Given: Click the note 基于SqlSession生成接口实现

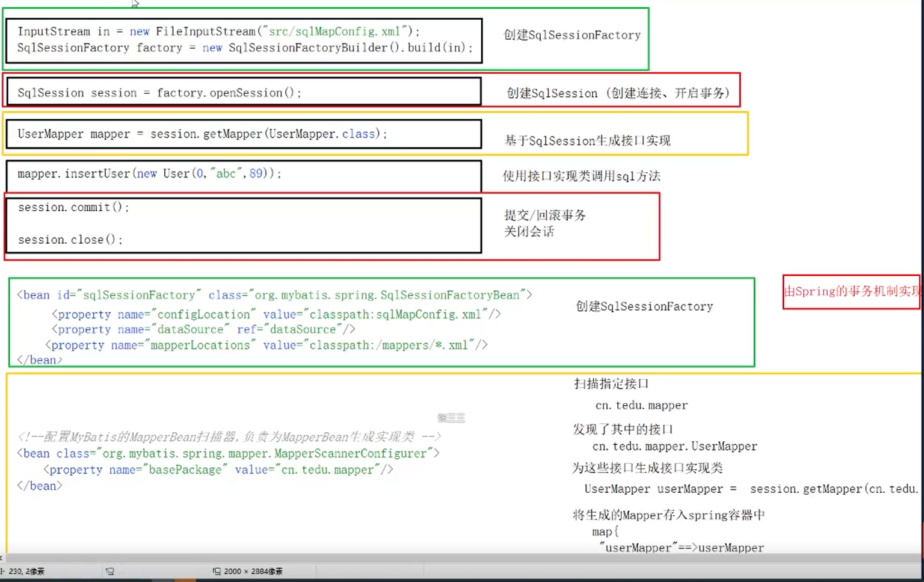Looking at the screenshot, I should click(x=587, y=140).
